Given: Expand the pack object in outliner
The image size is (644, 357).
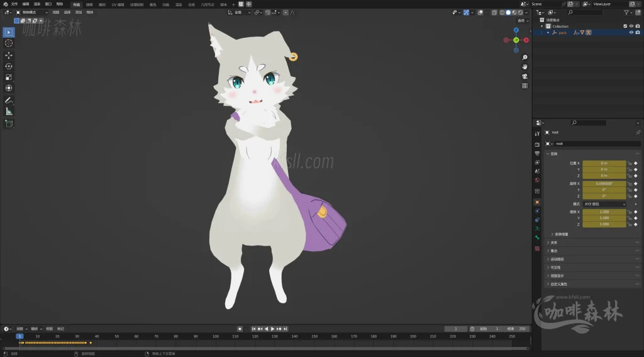Looking at the screenshot, I should [548, 33].
